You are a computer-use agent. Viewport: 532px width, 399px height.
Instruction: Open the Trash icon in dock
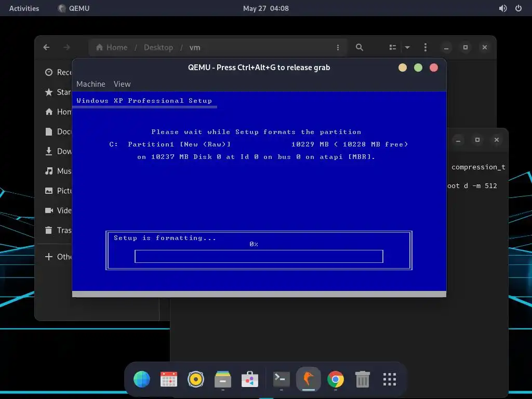[362, 379]
